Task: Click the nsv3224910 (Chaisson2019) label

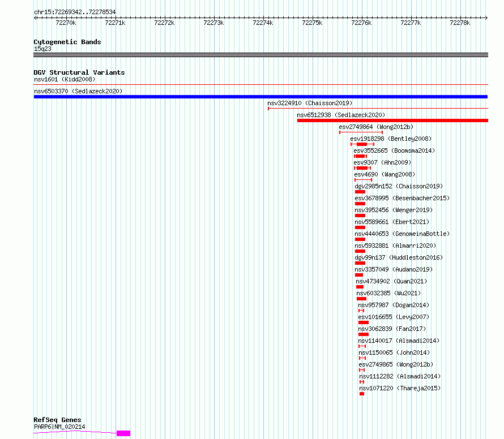Action: click(x=310, y=103)
